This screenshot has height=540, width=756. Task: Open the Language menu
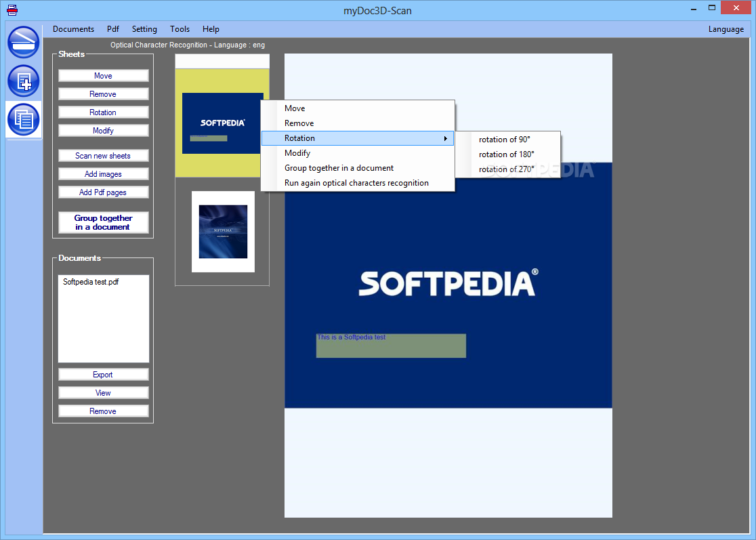pos(726,29)
